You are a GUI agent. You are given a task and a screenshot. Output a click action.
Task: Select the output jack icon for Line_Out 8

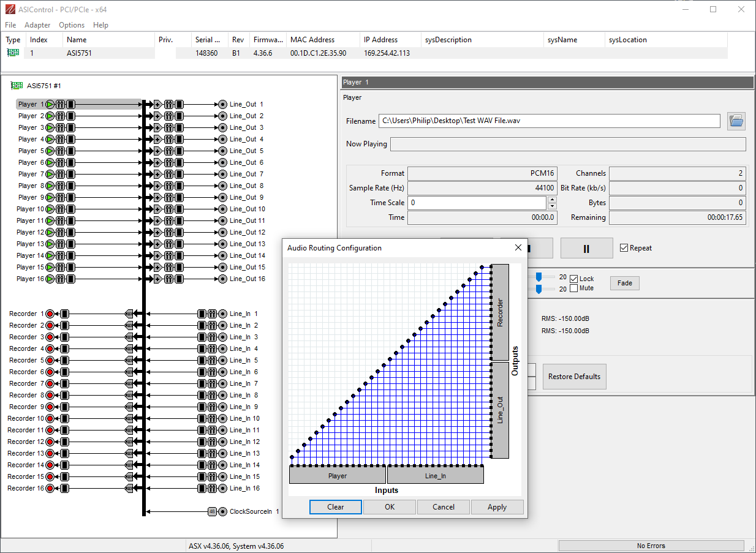point(223,186)
